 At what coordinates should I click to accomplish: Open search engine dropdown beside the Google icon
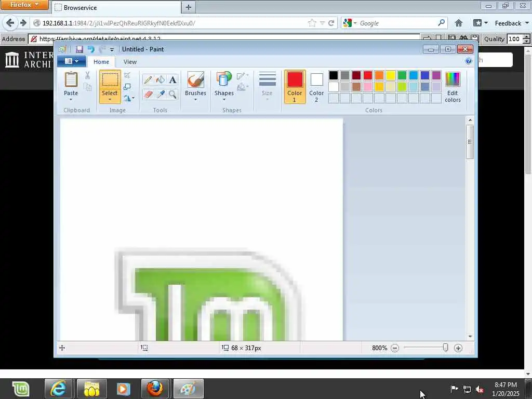coord(355,23)
